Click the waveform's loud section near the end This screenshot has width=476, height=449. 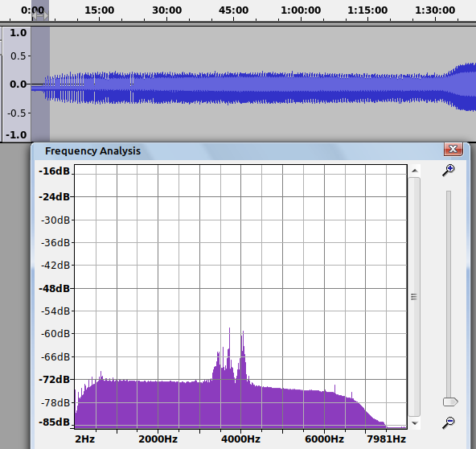(465, 87)
